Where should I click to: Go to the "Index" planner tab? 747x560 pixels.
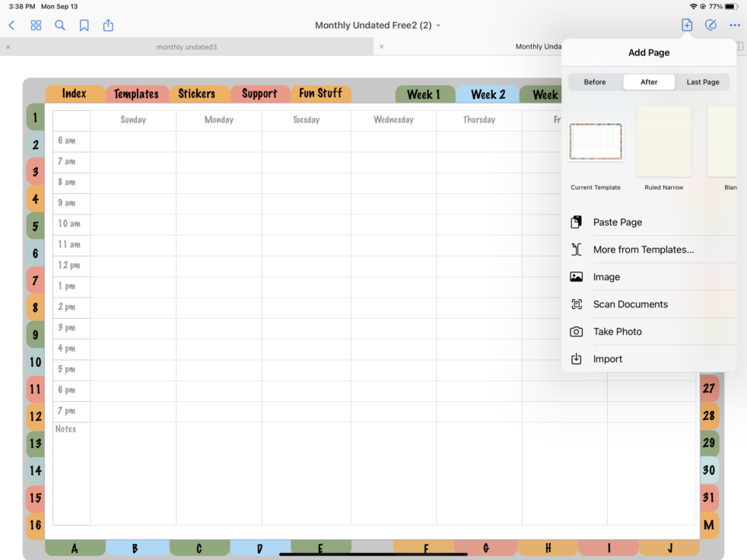[74, 94]
